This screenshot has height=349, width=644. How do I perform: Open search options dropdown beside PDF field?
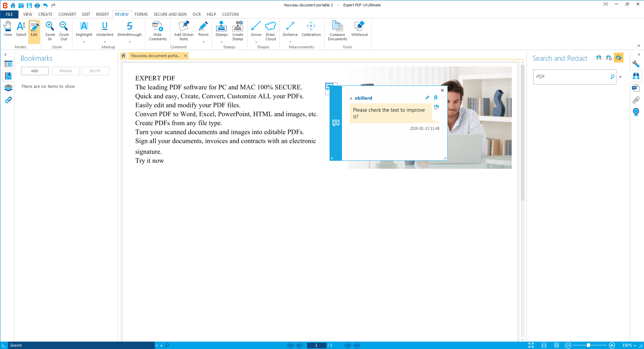(620, 77)
